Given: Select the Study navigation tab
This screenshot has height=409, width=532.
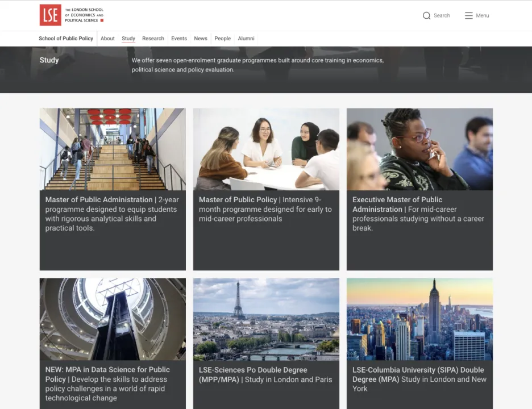Looking at the screenshot, I should (x=128, y=39).
